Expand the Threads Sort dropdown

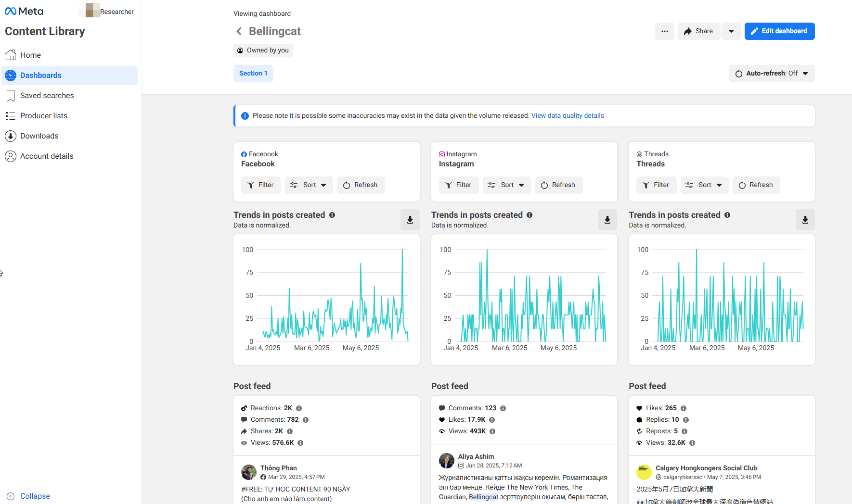pyautogui.click(x=704, y=185)
